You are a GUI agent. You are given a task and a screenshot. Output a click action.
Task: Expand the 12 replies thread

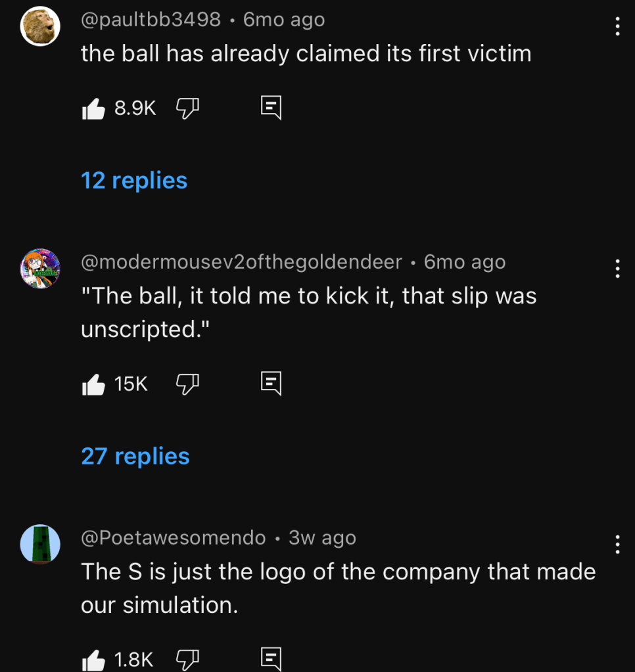[134, 181]
